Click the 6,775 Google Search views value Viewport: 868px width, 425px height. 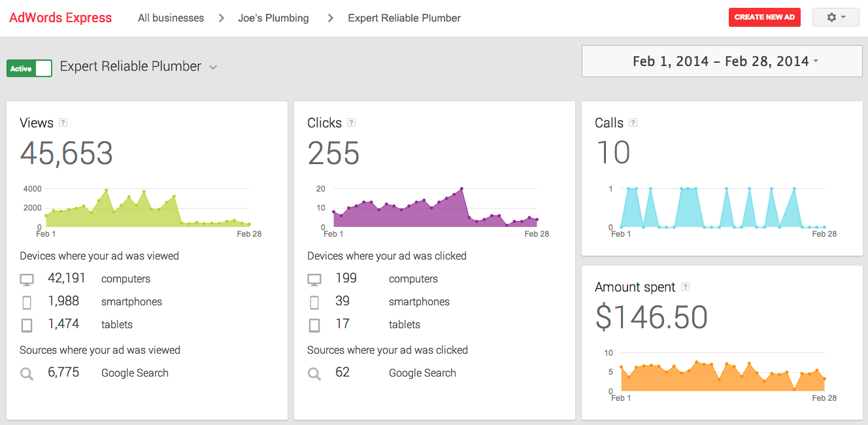(63, 372)
